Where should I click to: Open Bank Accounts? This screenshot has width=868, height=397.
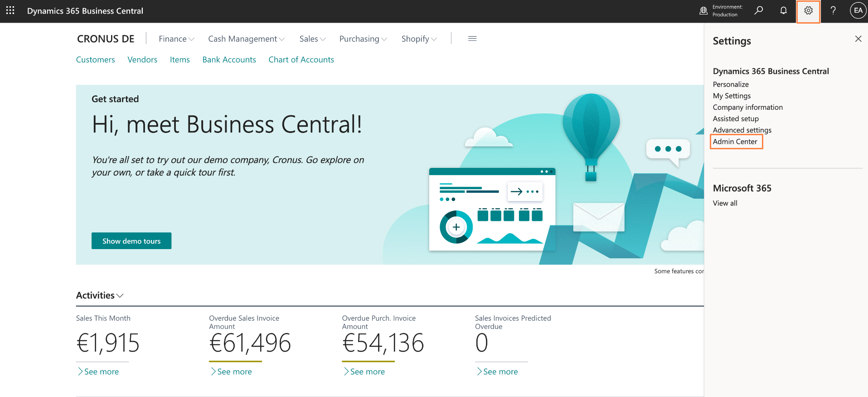coord(229,59)
